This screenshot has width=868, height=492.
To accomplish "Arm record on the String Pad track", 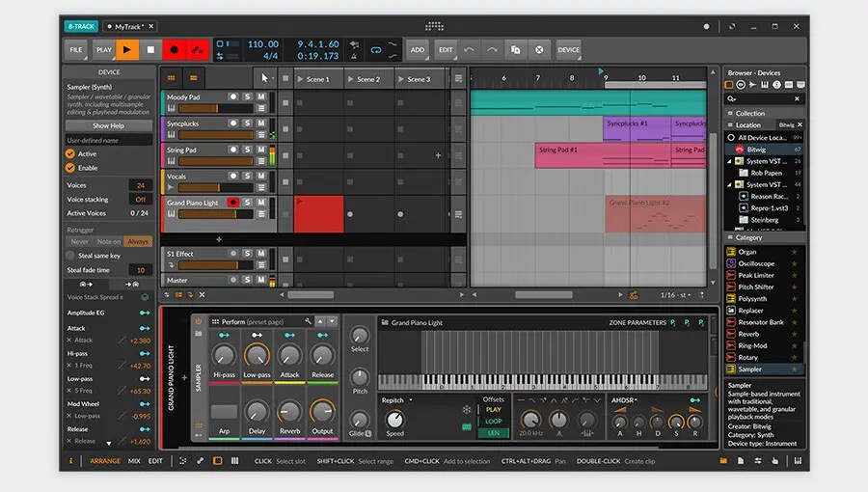I will tap(233, 150).
